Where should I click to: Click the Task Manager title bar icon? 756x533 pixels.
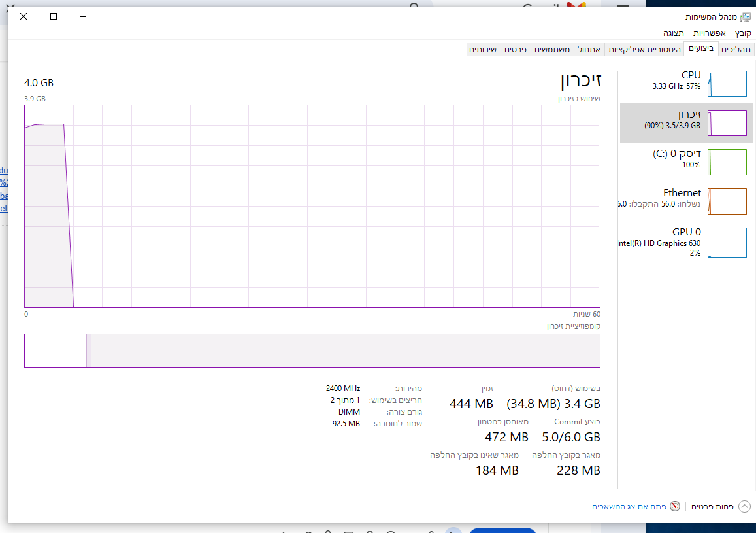pyautogui.click(x=746, y=17)
